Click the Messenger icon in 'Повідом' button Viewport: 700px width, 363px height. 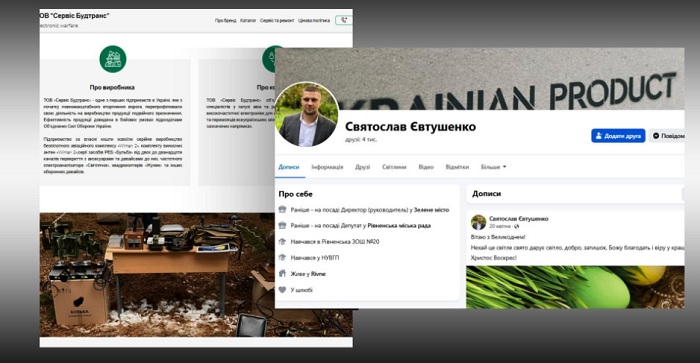click(656, 136)
